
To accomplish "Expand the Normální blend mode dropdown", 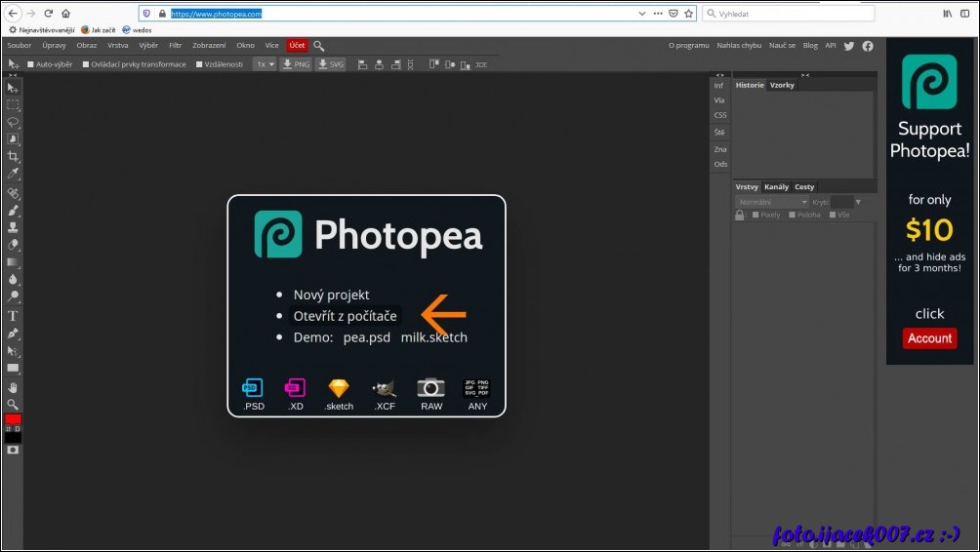I will 771,202.
